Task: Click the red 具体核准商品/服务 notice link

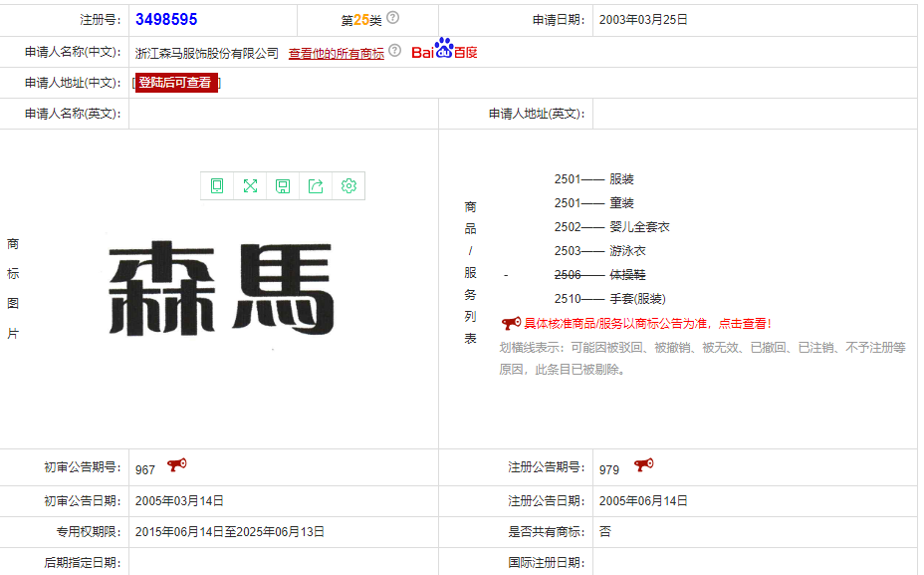Action: click(647, 324)
